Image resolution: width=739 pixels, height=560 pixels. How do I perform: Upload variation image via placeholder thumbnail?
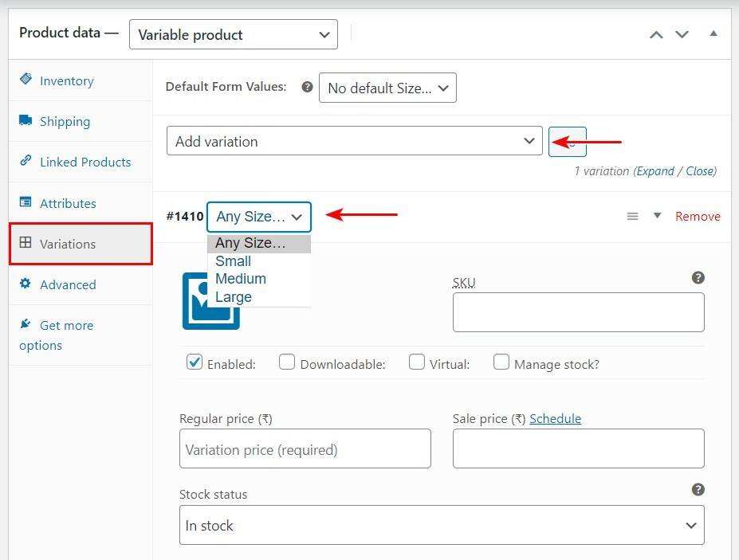[210, 301]
